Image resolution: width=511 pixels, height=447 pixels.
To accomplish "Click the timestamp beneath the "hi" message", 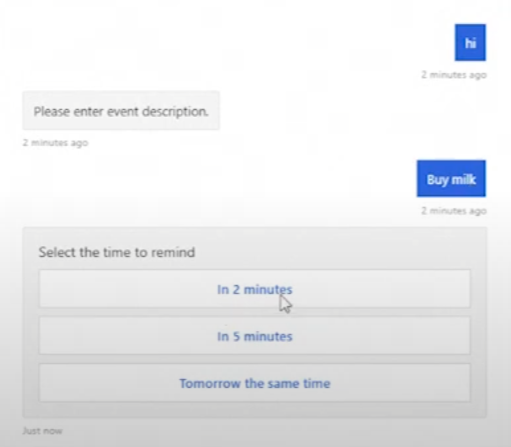I will [454, 75].
